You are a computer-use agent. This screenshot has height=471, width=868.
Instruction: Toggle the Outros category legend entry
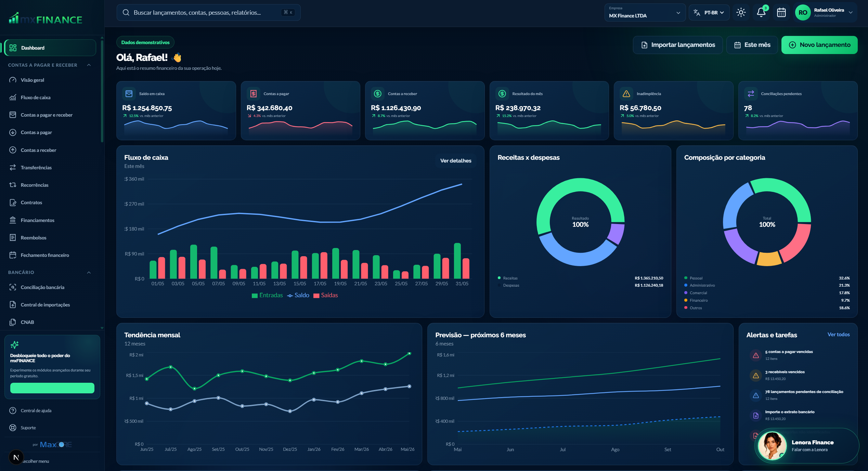click(693, 308)
